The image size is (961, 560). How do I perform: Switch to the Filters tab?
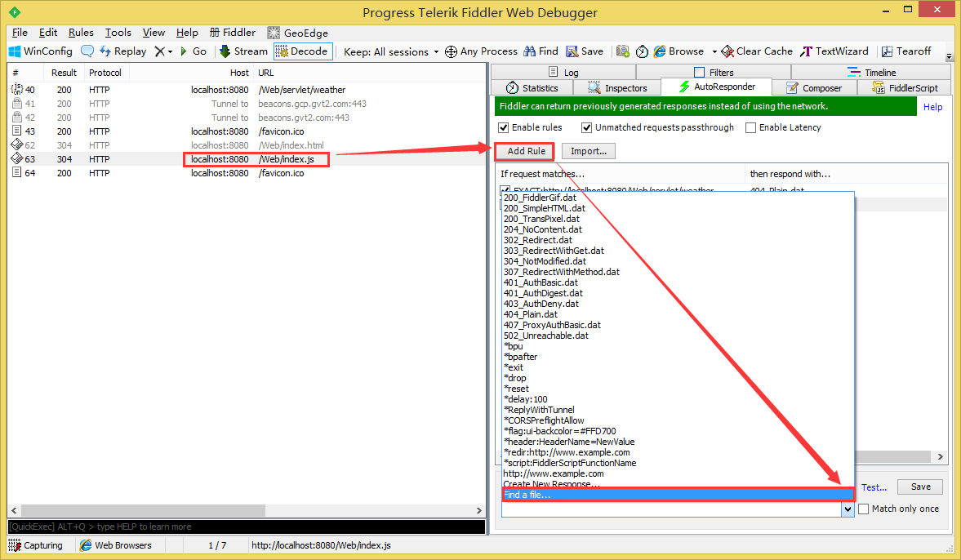(714, 73)
